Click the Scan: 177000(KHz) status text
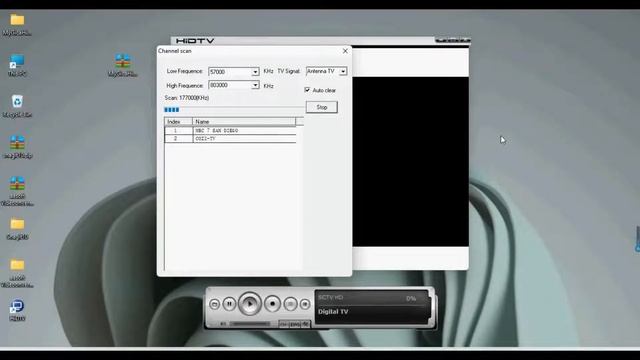640x360 pixels. 187,98
